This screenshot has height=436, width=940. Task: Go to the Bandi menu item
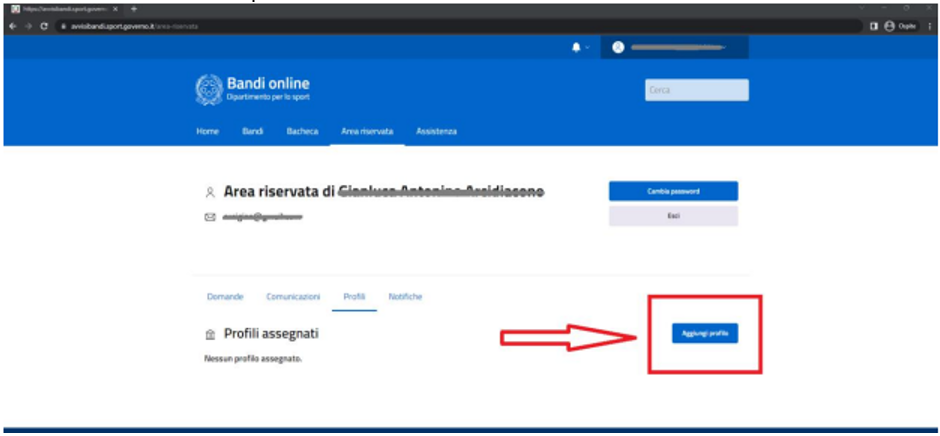[x=252, y=132]
